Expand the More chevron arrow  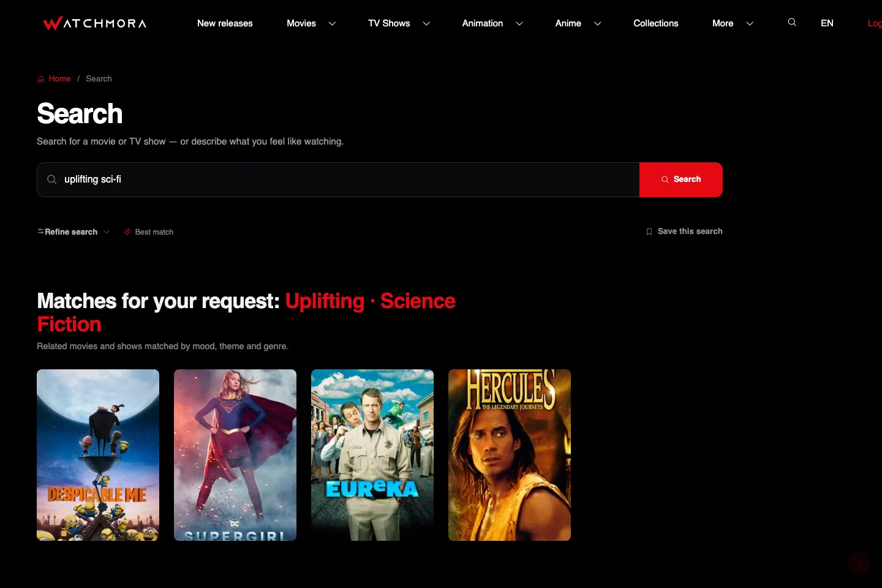[x=750, y=23]
